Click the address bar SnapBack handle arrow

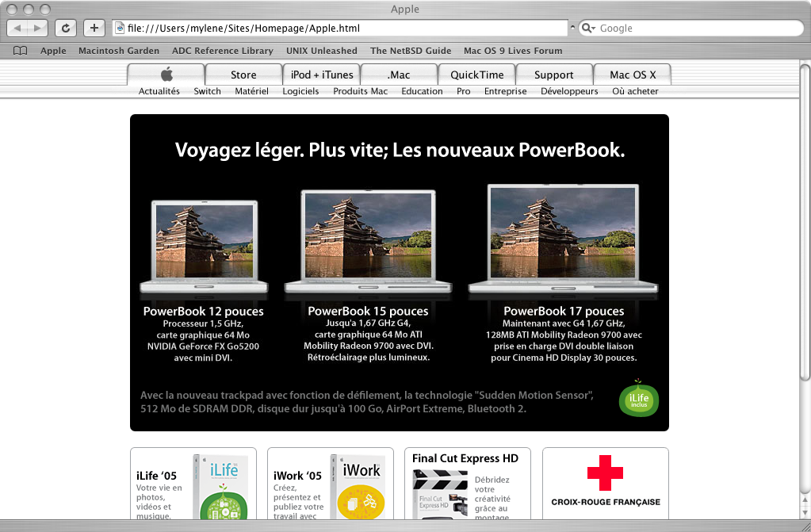tap(572, 27)
